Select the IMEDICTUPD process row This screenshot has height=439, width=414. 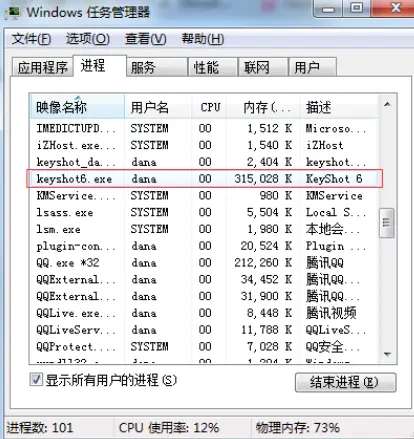(204, 128)
